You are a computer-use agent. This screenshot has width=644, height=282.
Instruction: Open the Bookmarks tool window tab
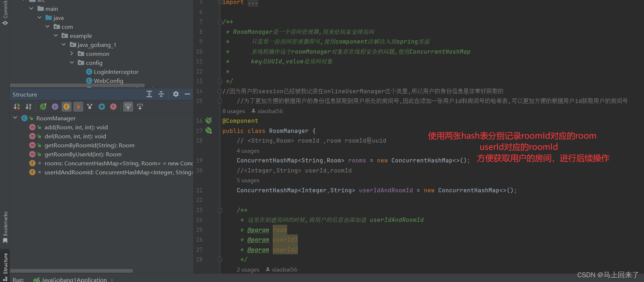coord(5,227)
